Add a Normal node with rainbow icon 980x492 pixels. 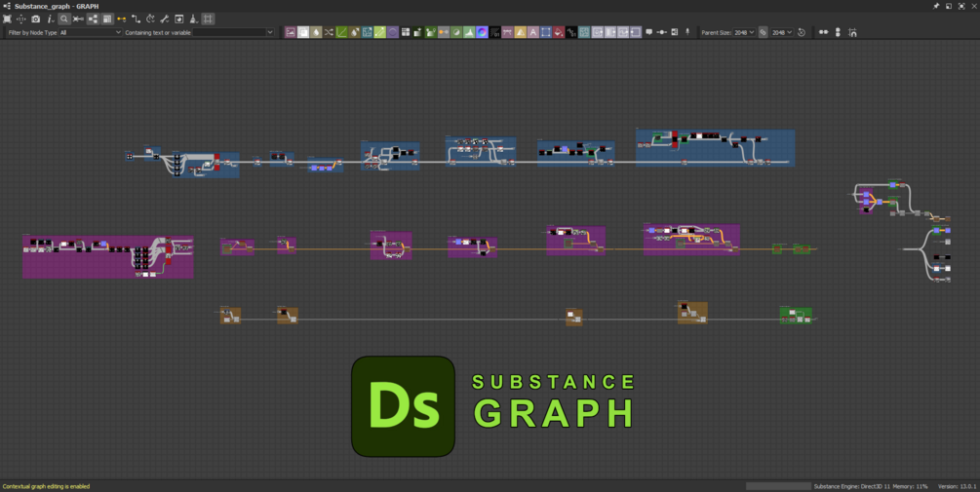(x=482, y=32)
